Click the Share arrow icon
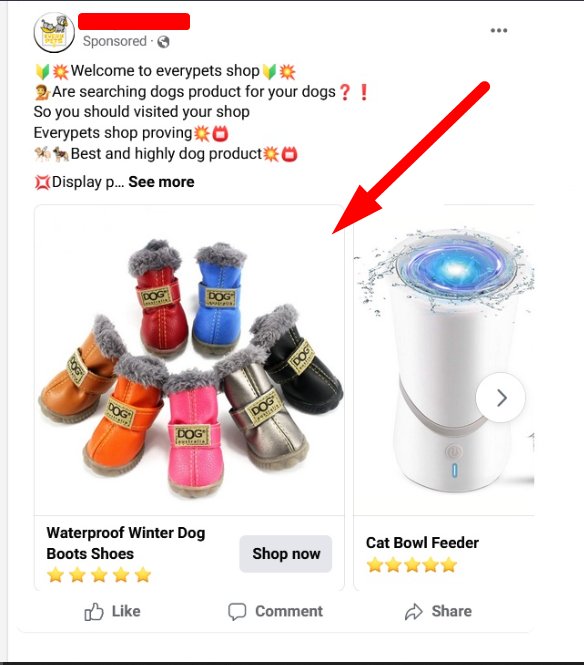The image size is (584, 665). pyautogui.click(x=414, y=612)
